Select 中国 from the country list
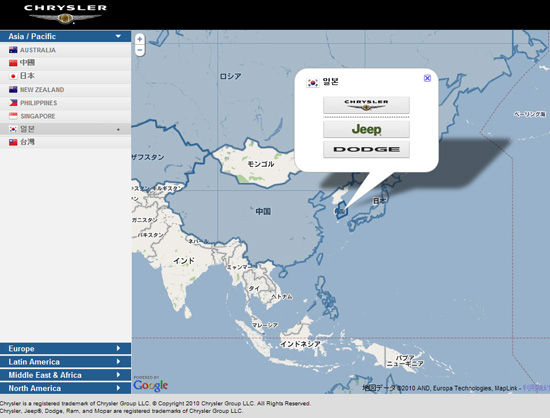550x418 pixels. pyautogui.click(x=66, y=63)
